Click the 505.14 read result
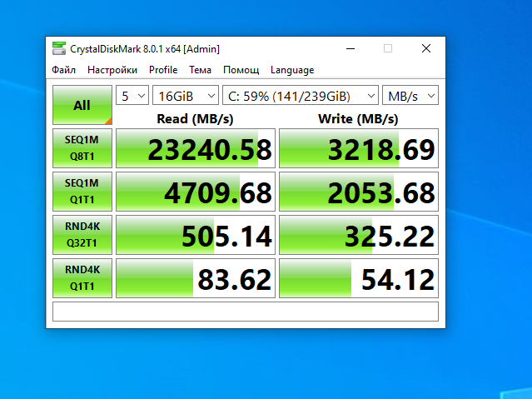The height and width of the screenshot is (399, 532). (196, 235)
